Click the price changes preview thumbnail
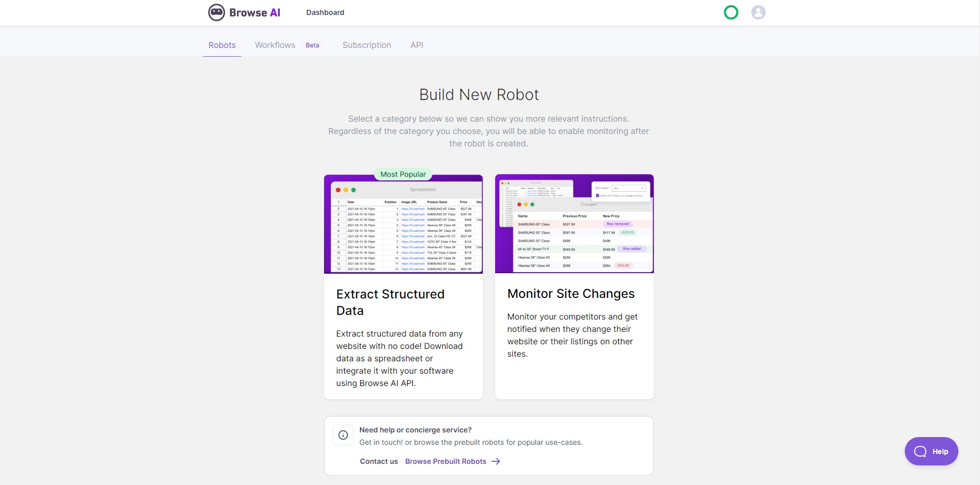980x485 pixels. (x=575, y=224)
